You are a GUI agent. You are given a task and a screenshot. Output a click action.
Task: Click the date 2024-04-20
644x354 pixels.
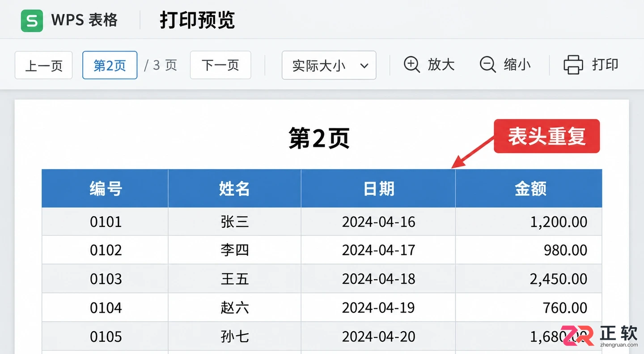(x=378, y=336)
